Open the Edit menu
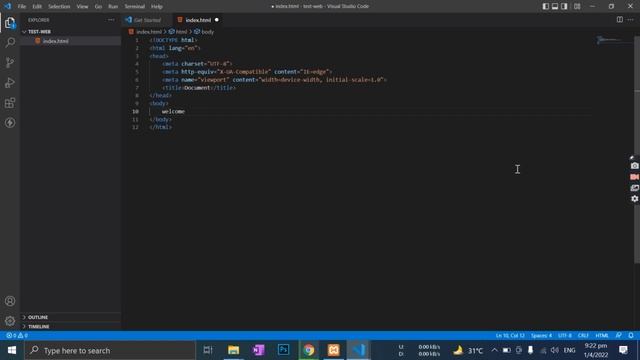Viewport: 640px width, 360px height. point(37,7)
